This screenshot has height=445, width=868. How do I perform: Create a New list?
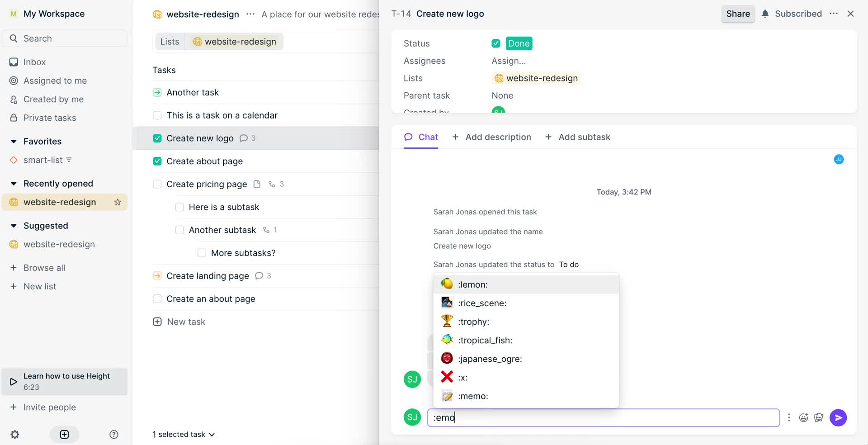(x=40, y=286)
